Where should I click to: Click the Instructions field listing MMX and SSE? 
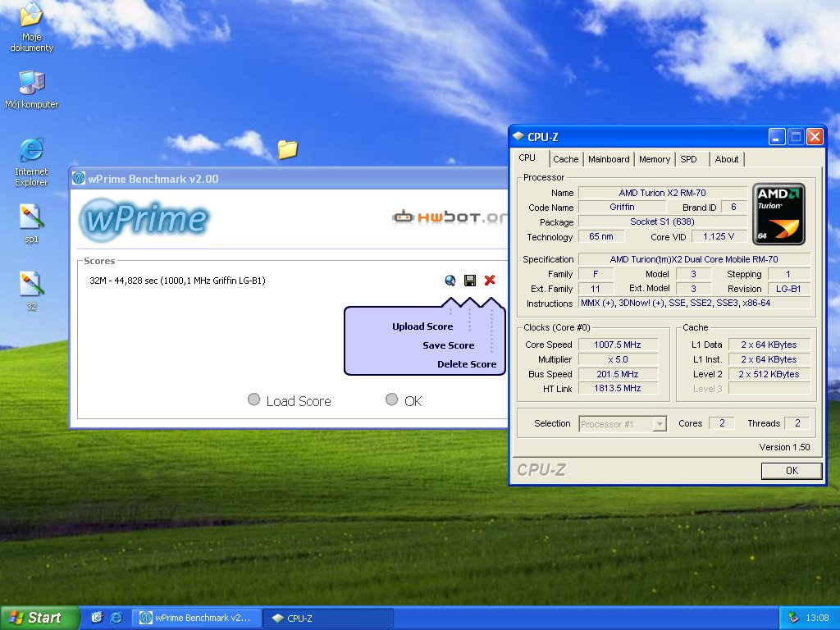[694, 303]
